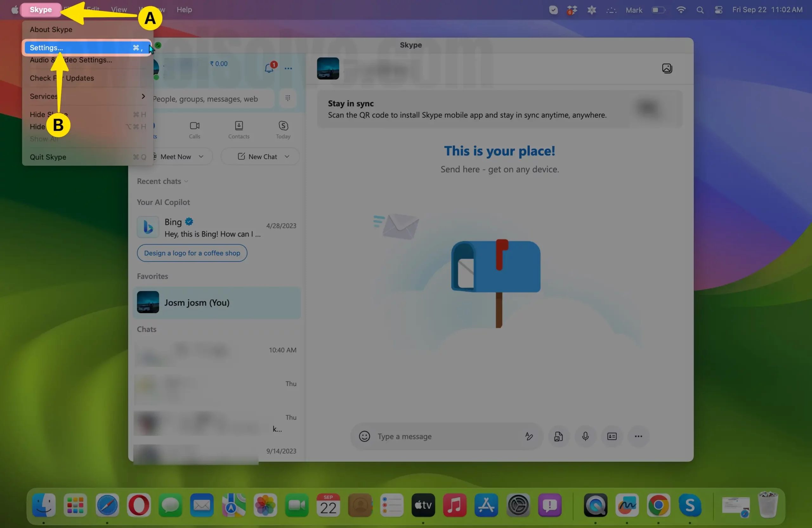
Task: Open Messages from the Dock
Action: click(170, 505)
